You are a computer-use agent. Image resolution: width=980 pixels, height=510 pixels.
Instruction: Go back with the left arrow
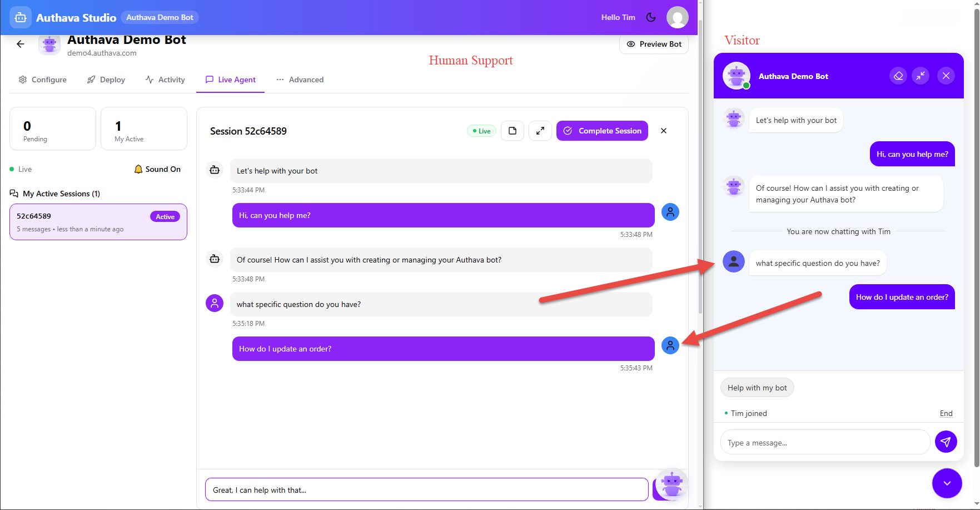[21, 44]
